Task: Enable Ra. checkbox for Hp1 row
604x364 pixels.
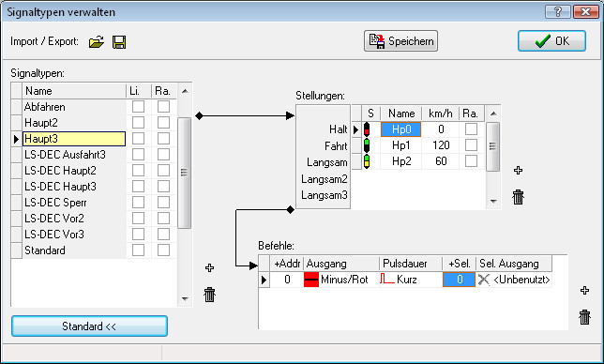Action: (x=471, y=145)
